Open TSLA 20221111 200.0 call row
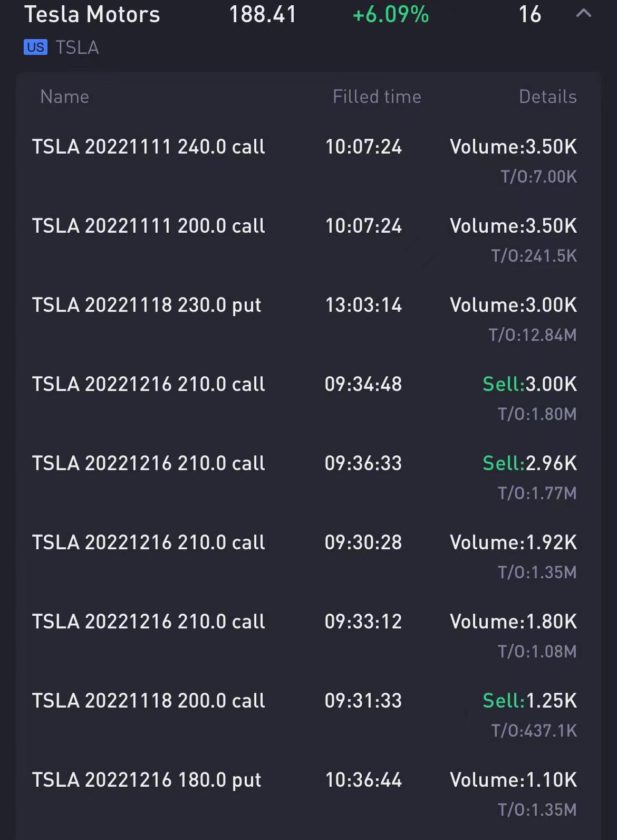This screenshot has height=840, width=617. 308,240
